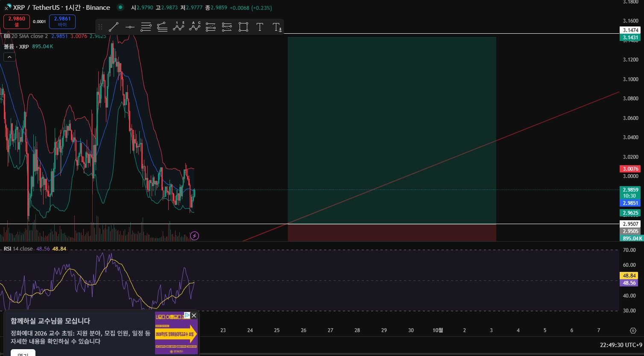The width and height of the screenshot is (644, 356).
Task: Select the ABC correction wave tool
Action: coord(195,27)
